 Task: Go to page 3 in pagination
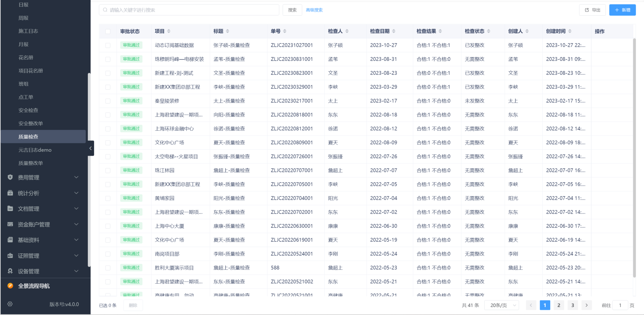pos(572,305)
